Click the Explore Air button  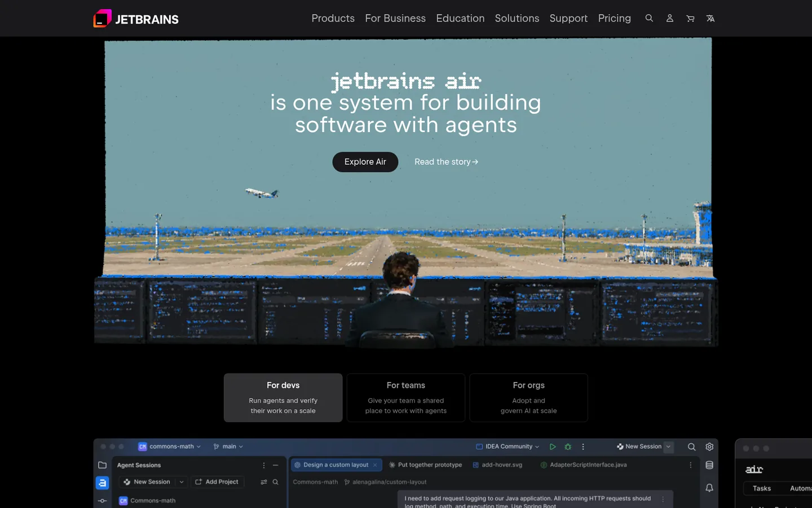click(x=365, y=162)
